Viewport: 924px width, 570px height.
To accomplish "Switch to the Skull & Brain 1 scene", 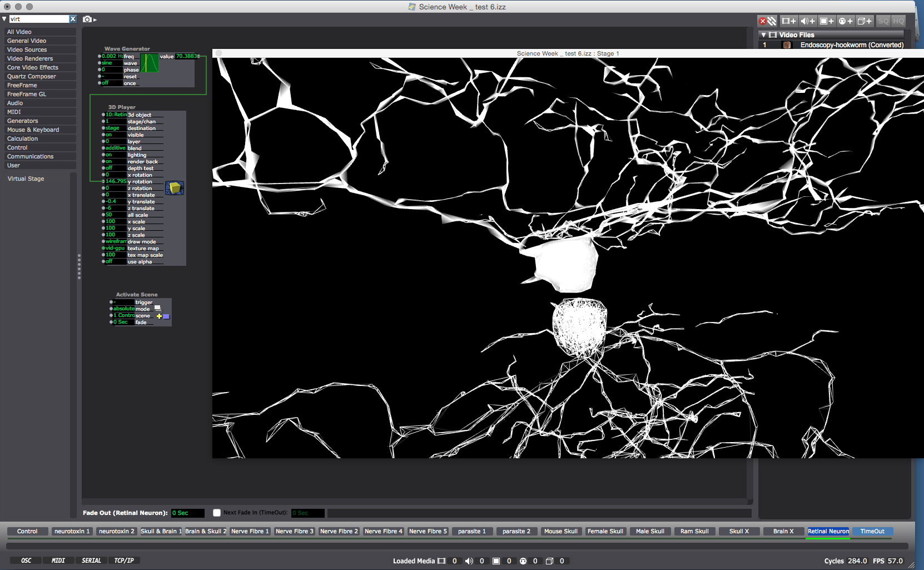I will [161, 531].
